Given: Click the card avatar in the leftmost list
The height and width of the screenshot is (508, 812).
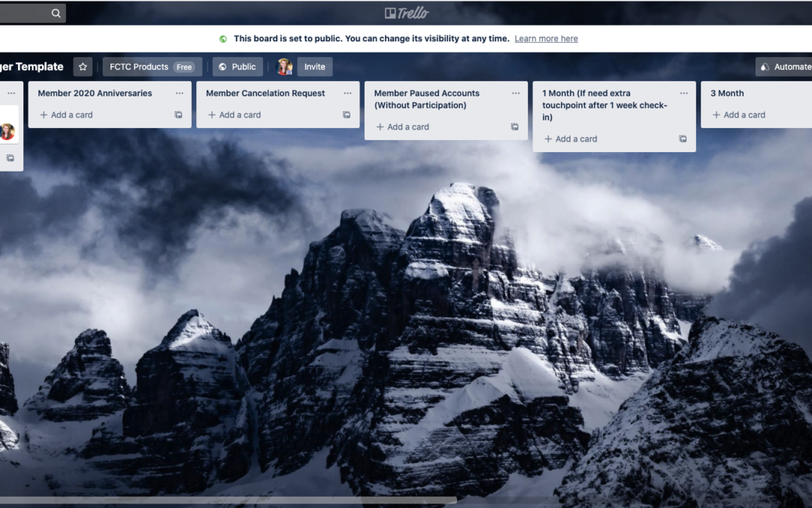Looking at the screenshot, I should click(8, 132).
